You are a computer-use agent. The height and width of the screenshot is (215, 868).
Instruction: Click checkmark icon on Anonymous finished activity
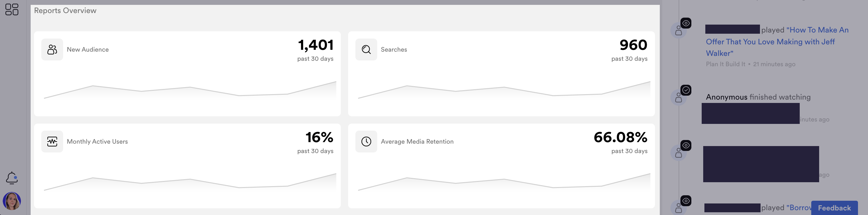pos(686,90)
